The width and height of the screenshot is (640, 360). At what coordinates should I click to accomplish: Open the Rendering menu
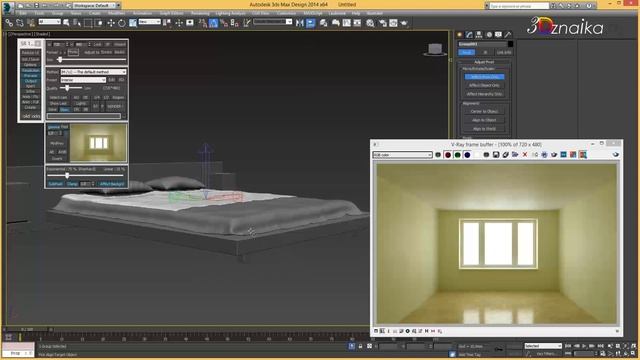click(x=200, y=13)
